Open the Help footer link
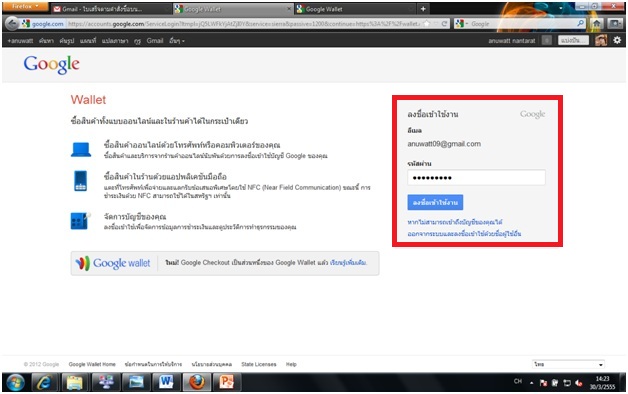The width and height of the screenshot is (628, 394). tap(291, 364)
